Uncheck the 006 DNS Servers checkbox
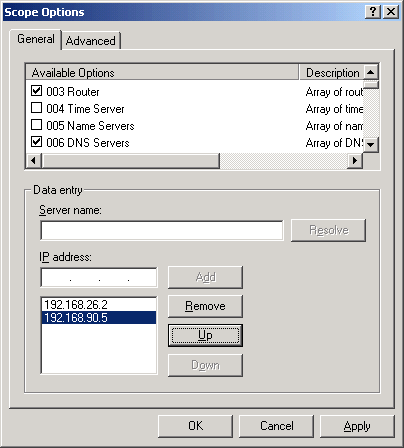Image resolution: width=404 pixels, height=448 pixels. click(36, 142)
